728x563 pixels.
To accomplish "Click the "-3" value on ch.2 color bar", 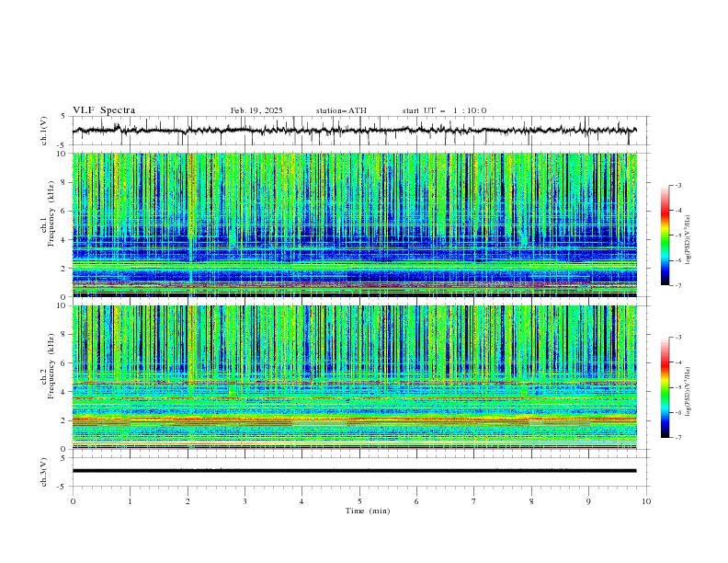I will coord(677,338).
